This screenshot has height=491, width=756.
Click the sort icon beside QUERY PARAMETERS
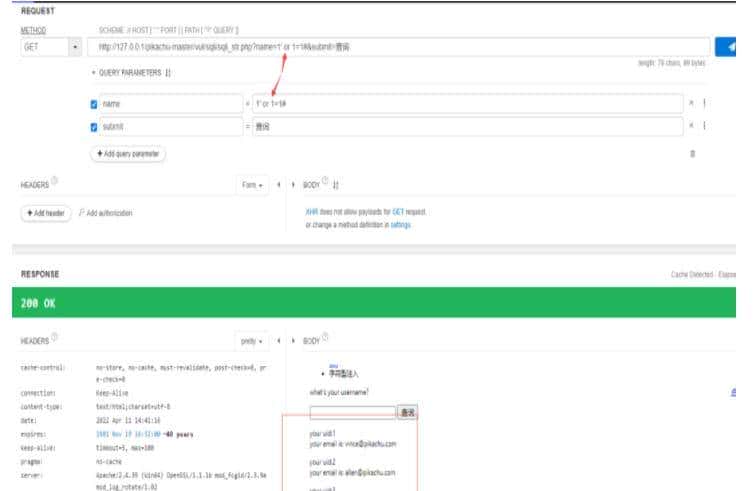pyautogui.click(x=168, y=73)
